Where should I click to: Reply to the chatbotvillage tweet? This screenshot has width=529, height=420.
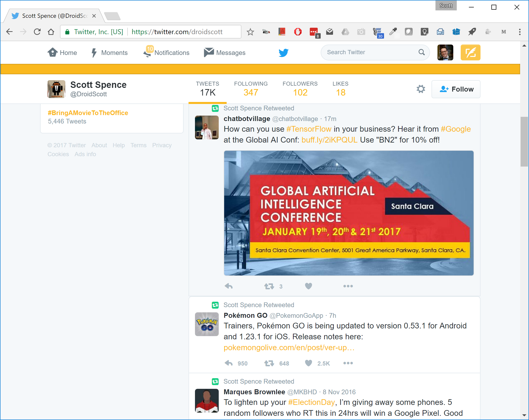point(229,286)
